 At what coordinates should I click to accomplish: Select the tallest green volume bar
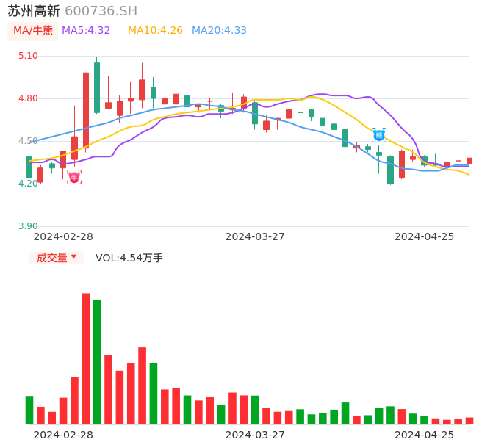(x=97, y=361)
